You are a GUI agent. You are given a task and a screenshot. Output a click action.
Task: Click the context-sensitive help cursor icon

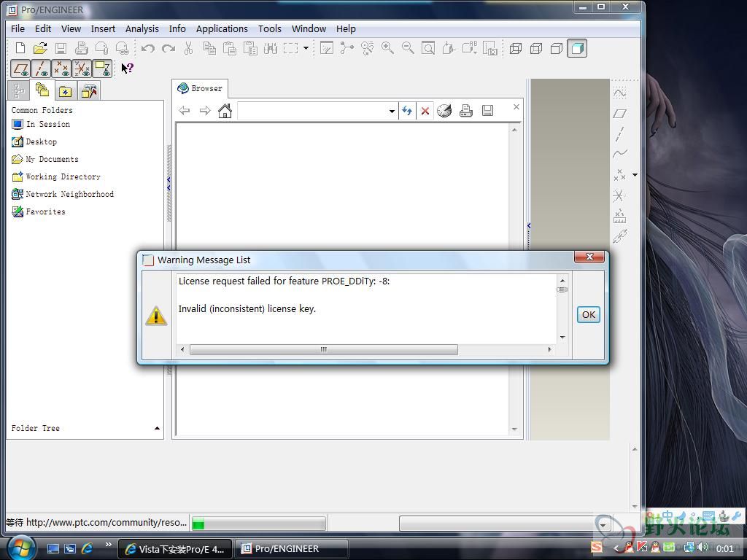[x=127, y=69]
